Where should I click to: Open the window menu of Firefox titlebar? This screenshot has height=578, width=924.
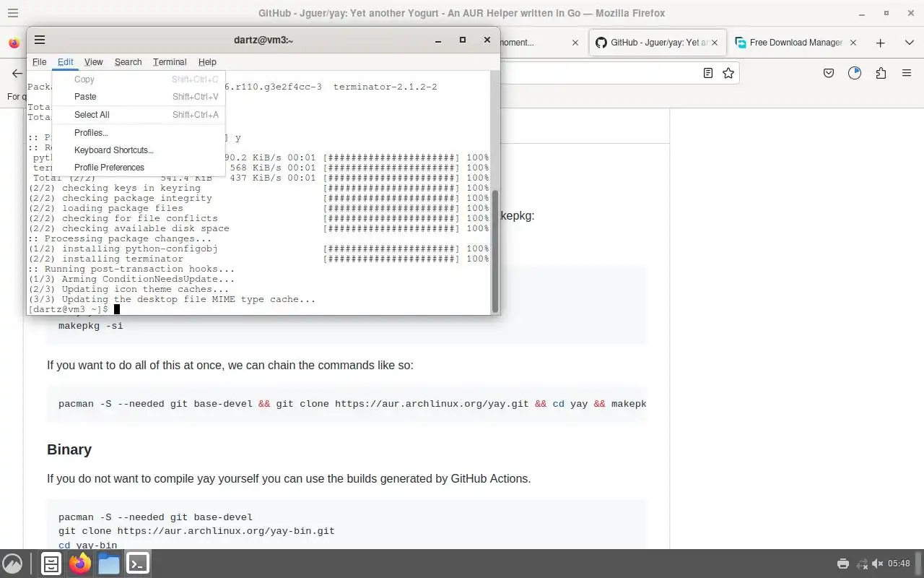tap(12, 13)
